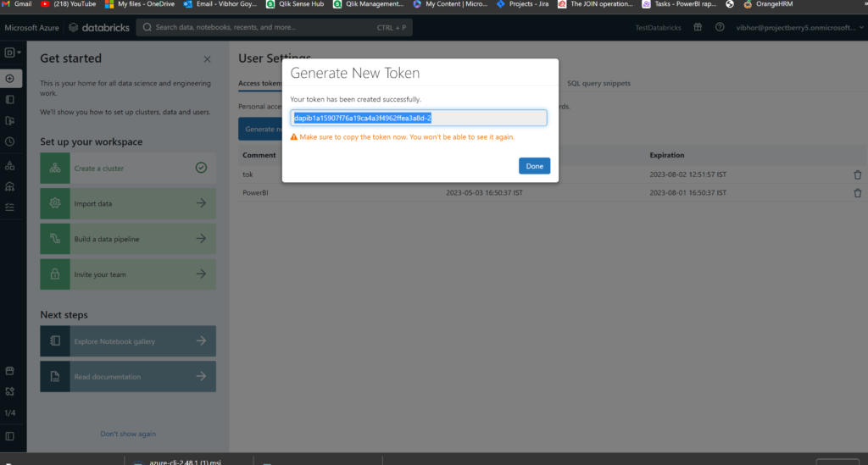Click the Explore Notebook gallery icon
This screenshot has width=868, height=465.
pos(55,341)
